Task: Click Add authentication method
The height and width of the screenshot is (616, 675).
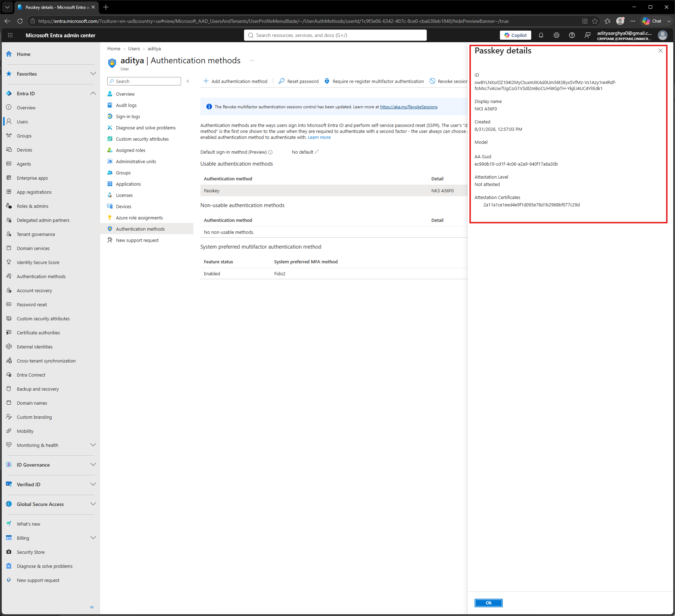Action: (x=235, y=81)
